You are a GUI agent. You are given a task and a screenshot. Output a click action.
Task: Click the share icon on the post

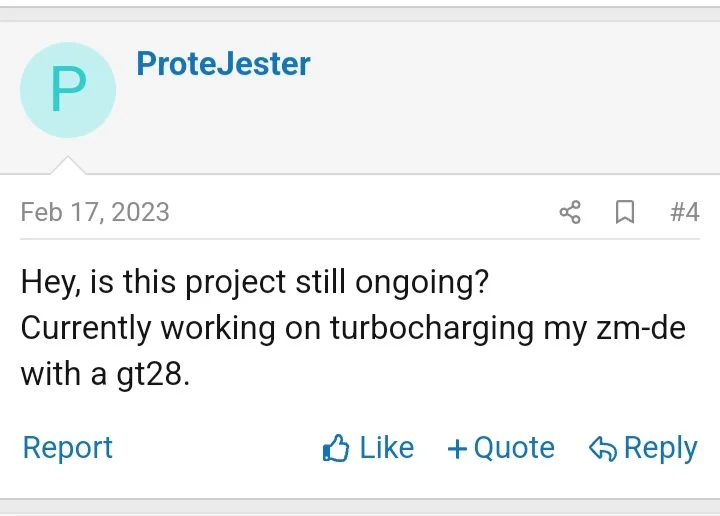point(570,212)
